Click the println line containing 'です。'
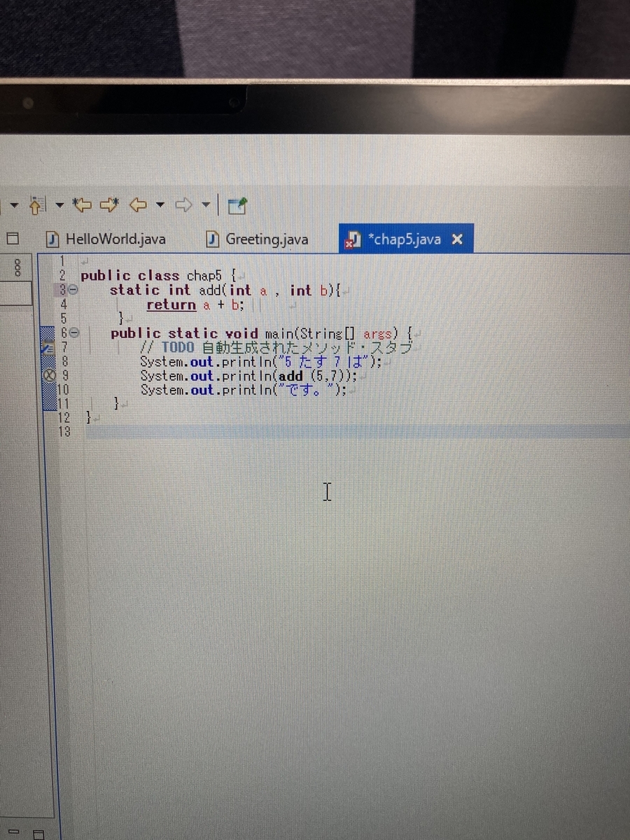 pyautogui.click(x=244, y=390)
